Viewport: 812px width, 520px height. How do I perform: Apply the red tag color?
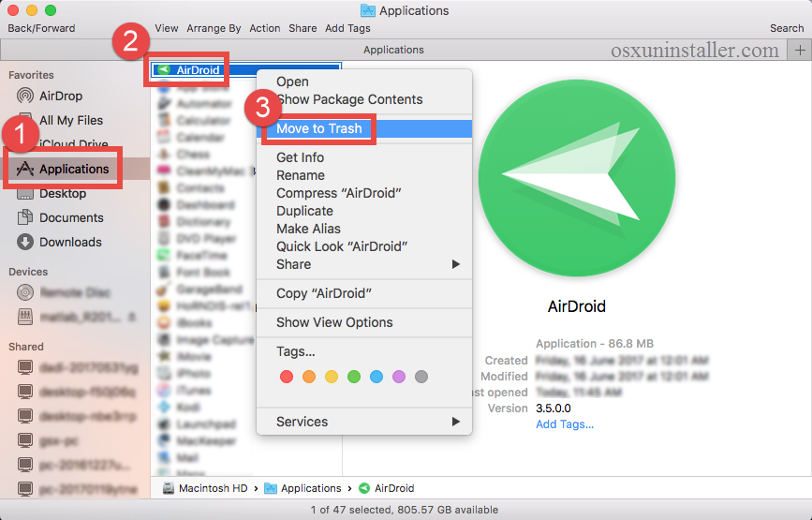(x=287, y=377)
